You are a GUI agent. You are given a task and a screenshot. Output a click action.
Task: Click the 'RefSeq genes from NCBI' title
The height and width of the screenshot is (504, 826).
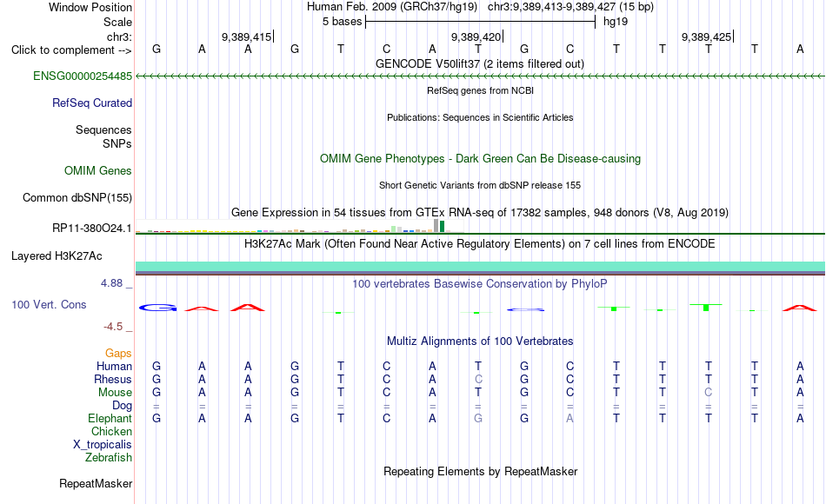point(480,90)
